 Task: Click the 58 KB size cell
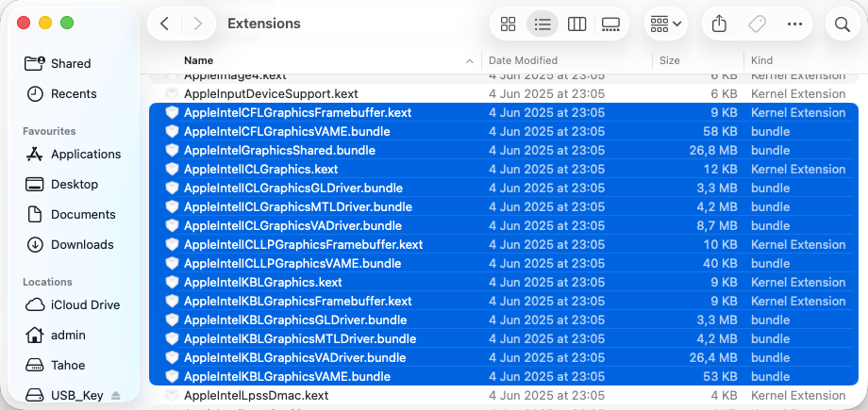tap(720, 132)
